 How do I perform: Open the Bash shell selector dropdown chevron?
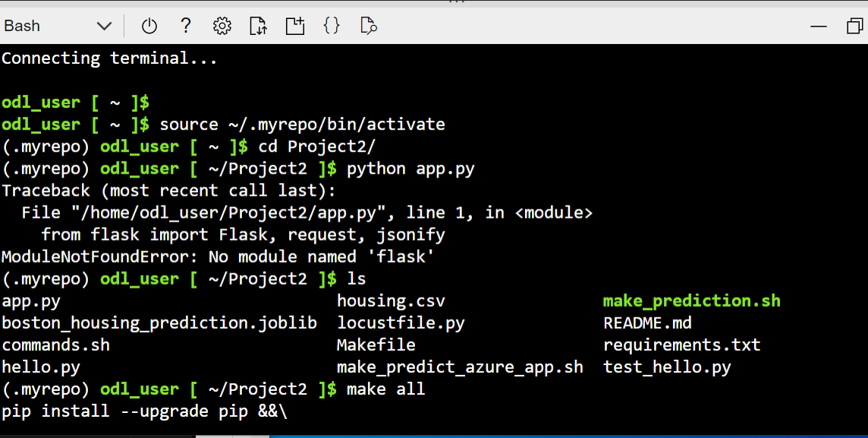coord(104,25)
